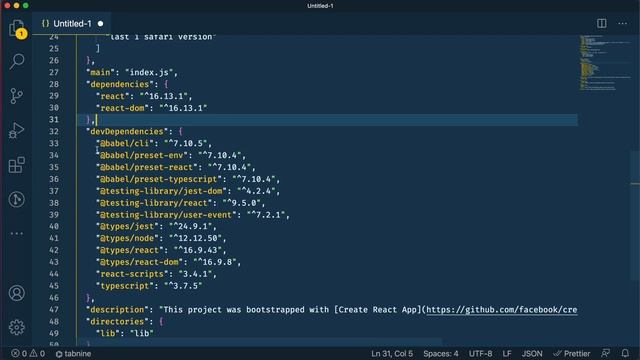The width and height of the screenshot is (640, 360).
Task: Open notifications bell
Action: click(x=625, y=353)
